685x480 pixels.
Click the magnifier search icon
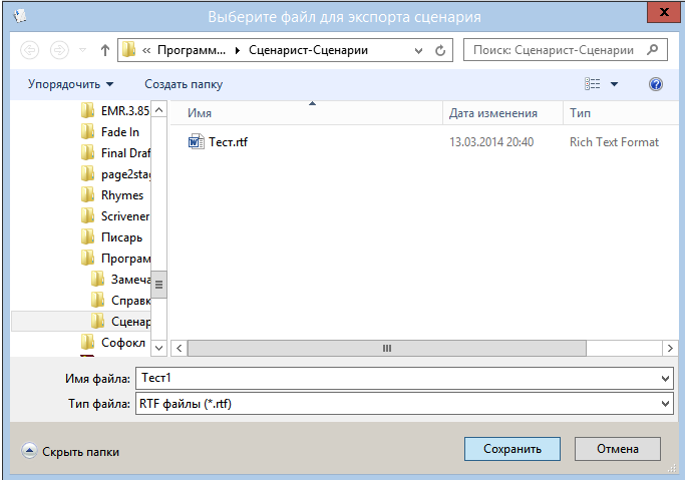pos(653,50)
